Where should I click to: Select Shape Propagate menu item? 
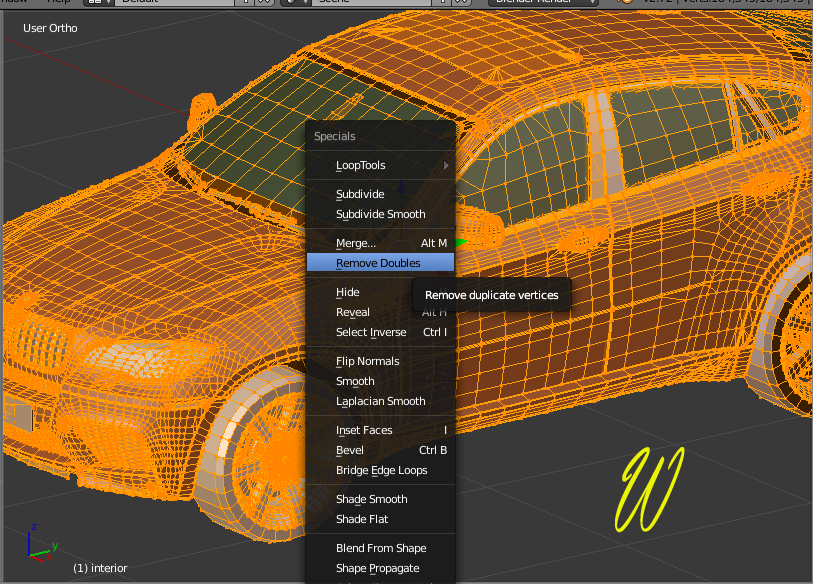point(380,568)
